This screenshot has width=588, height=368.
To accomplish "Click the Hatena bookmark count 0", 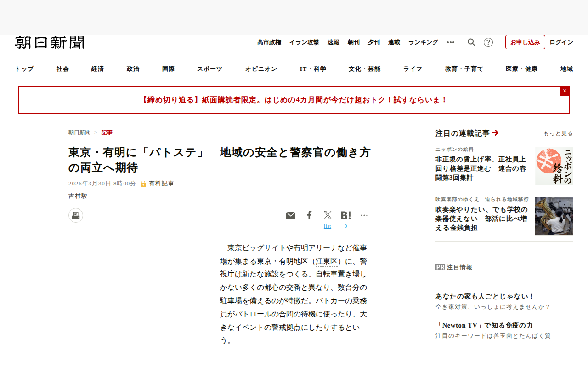I will pos(346,226).
